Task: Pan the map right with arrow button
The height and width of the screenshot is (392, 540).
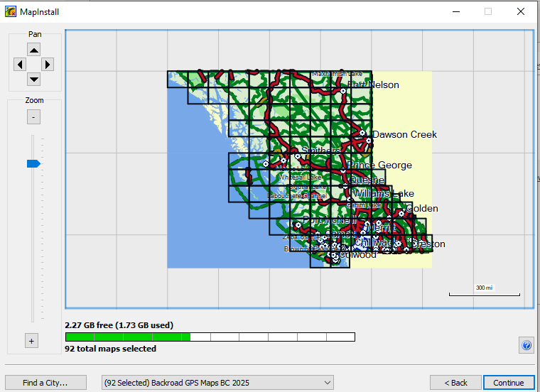Action: [48, 65]
